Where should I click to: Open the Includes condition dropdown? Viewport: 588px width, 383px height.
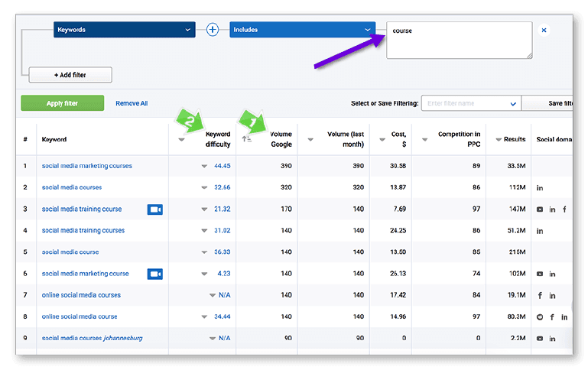[302, 30]
